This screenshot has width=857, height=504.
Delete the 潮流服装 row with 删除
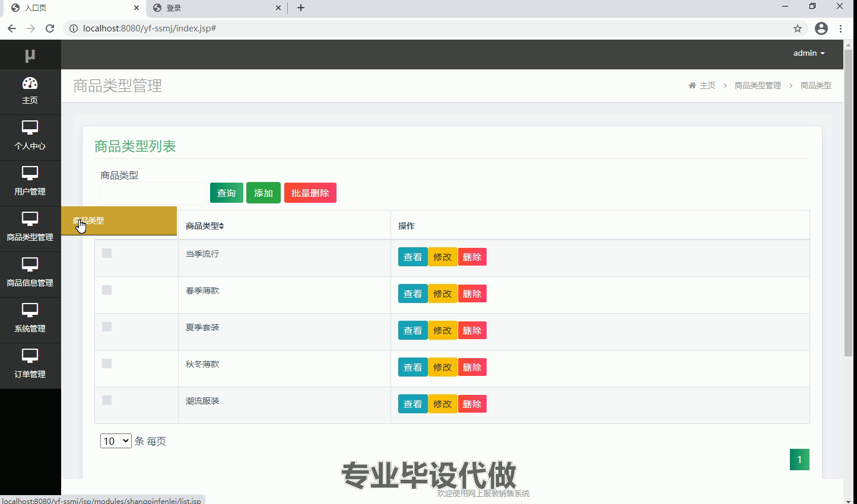(x=472, y=404)
